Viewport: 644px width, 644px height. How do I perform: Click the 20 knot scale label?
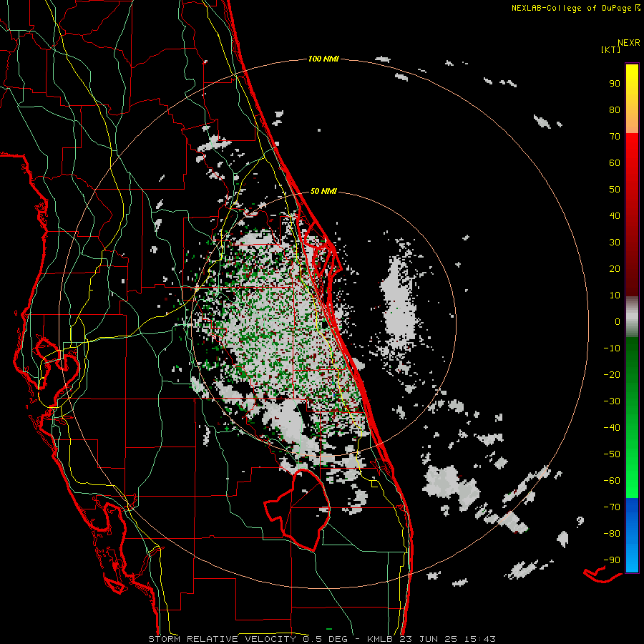615,269
